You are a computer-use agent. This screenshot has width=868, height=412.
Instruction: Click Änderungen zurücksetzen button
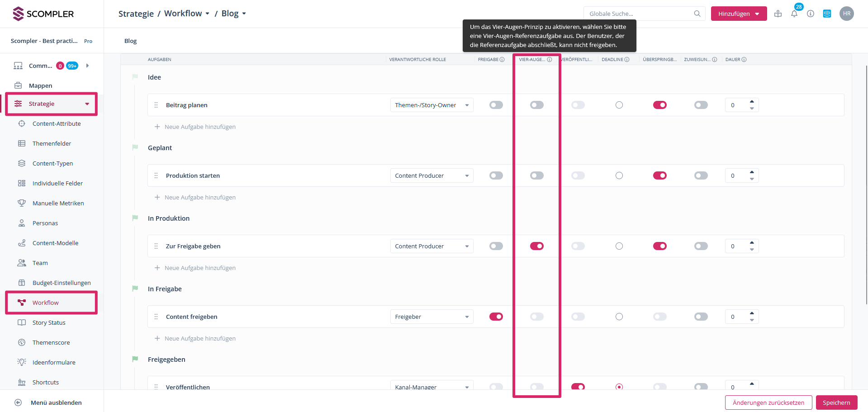click(768, 403)
